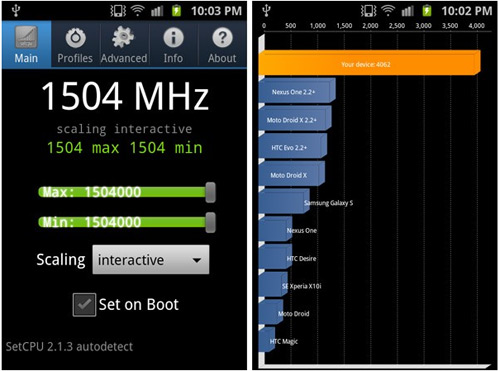This screenshot has height=371, width=500.
Task: Tap the vibrate icon in benchmark status bar
Action: [x=369, y=11]
